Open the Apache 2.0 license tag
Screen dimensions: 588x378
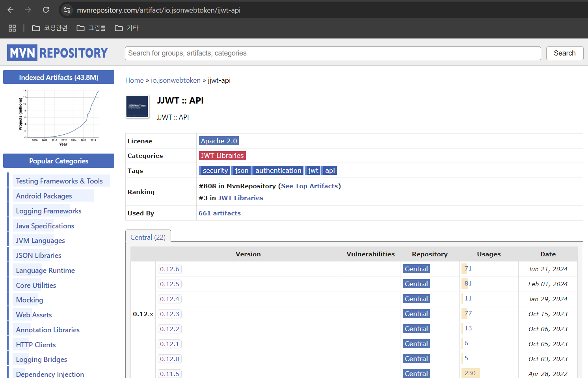219,141
